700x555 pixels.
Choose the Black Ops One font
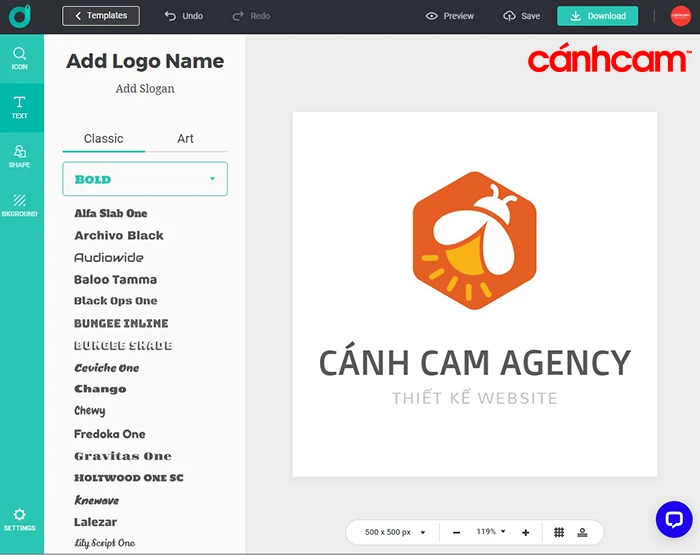115,301
